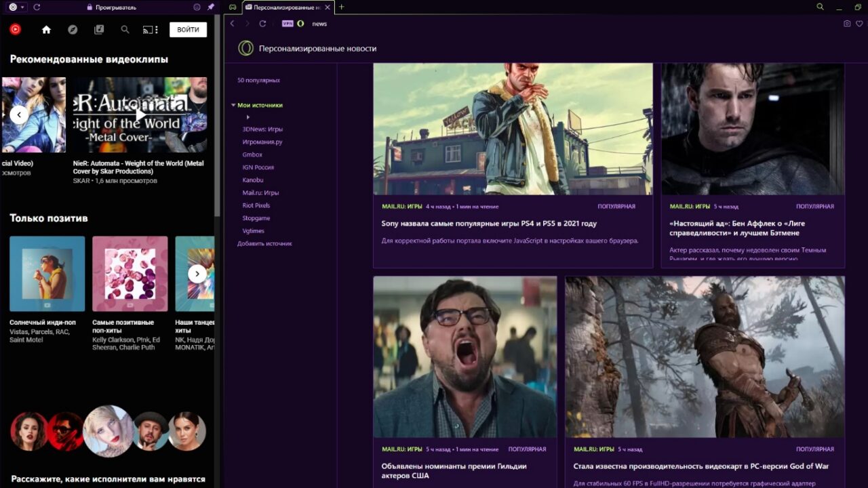
Task: Open 50 популярных news list
Action: click(258, 80)
